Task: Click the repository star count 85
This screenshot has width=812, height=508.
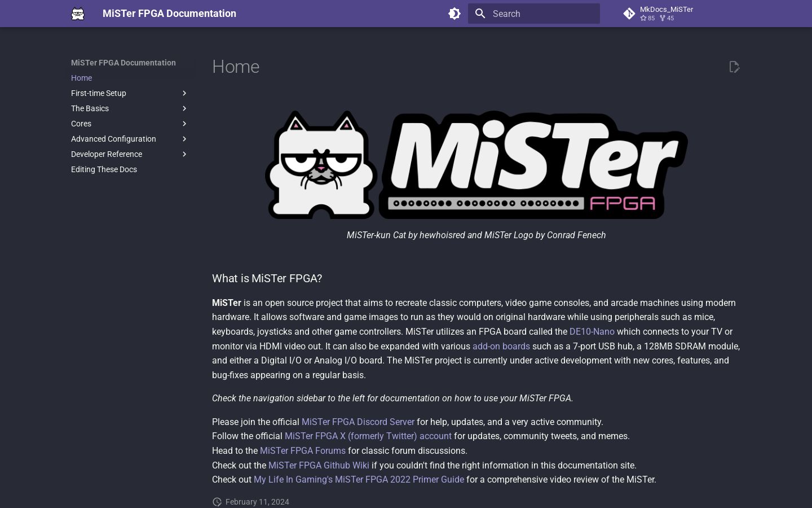Action: [x=647, y=18]
